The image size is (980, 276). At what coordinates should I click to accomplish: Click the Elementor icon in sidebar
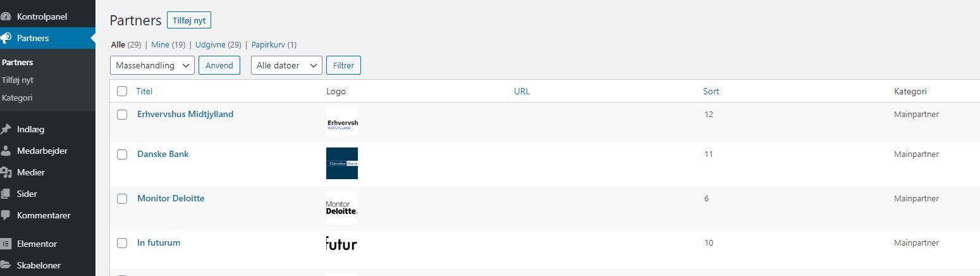(x=6, y=244)
